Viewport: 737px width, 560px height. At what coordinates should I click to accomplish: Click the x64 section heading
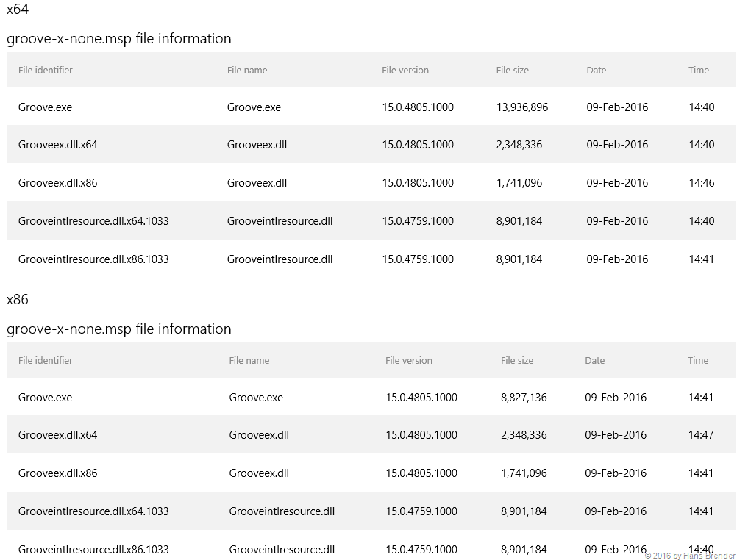pyautogui.click(x=18, y=10)
